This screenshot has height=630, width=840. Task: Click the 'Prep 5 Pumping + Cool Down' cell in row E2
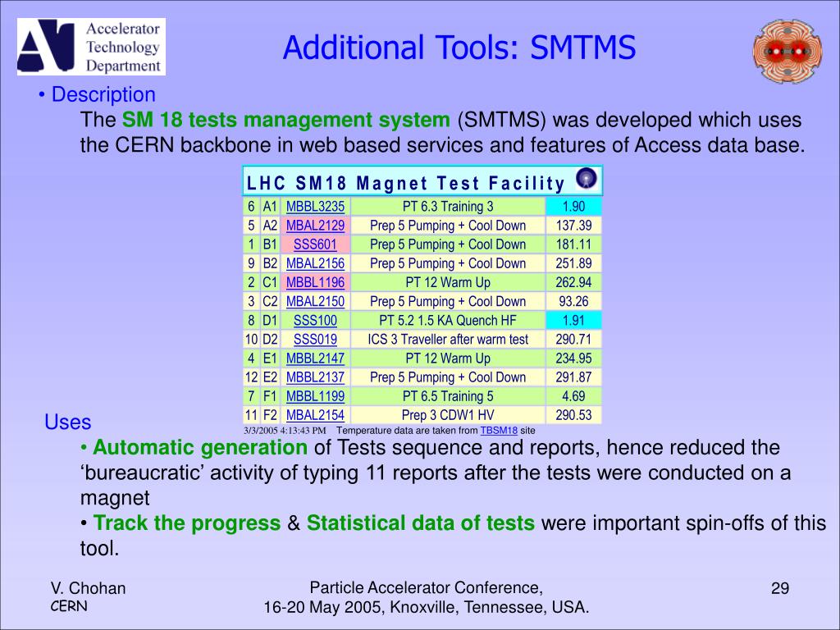(448, 377)
